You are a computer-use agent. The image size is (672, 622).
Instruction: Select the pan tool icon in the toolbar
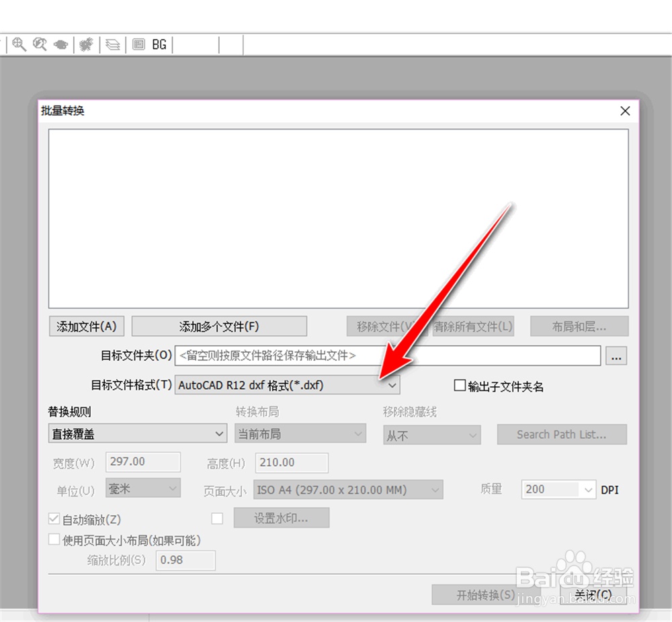(59, 44)
